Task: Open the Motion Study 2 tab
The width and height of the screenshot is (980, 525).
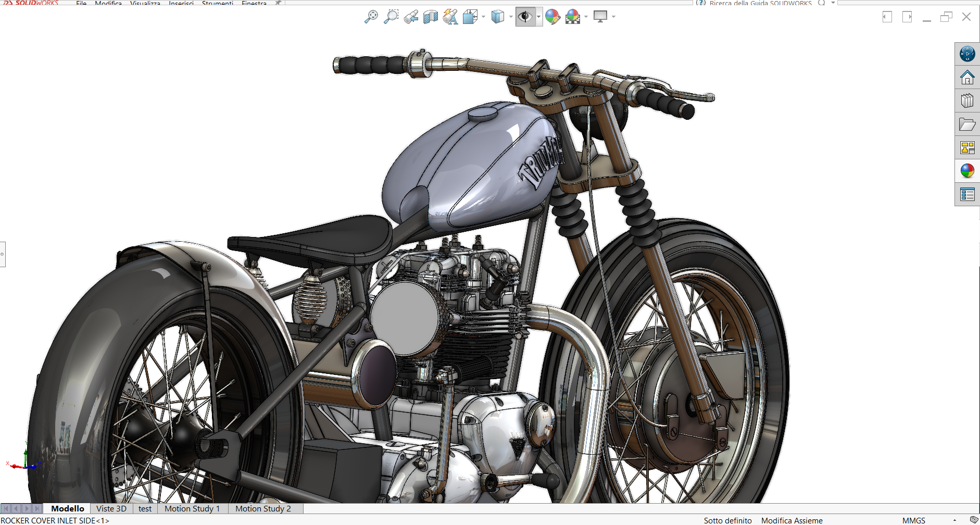Action: pyautogui.click(x=263, y=509)
